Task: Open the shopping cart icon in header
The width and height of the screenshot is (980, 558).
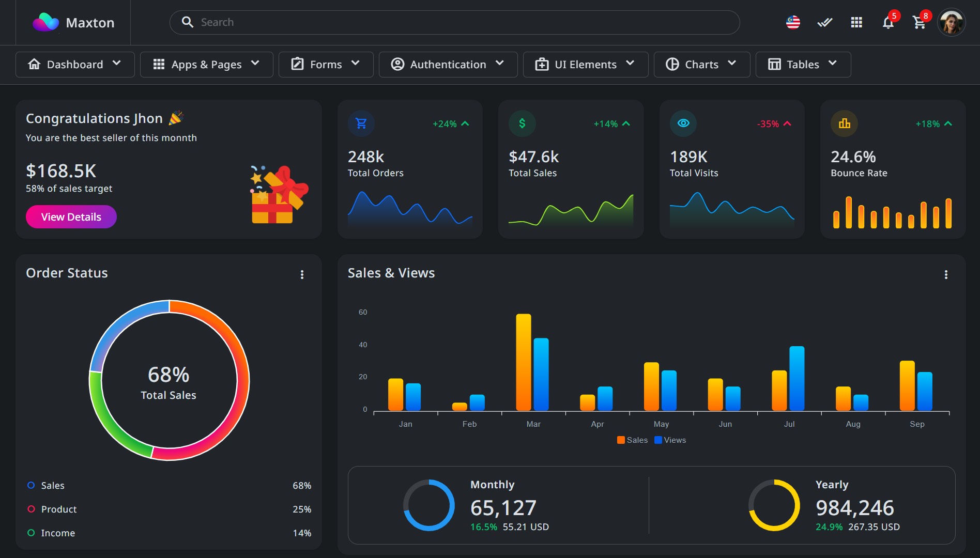Action: coord(919,23)
